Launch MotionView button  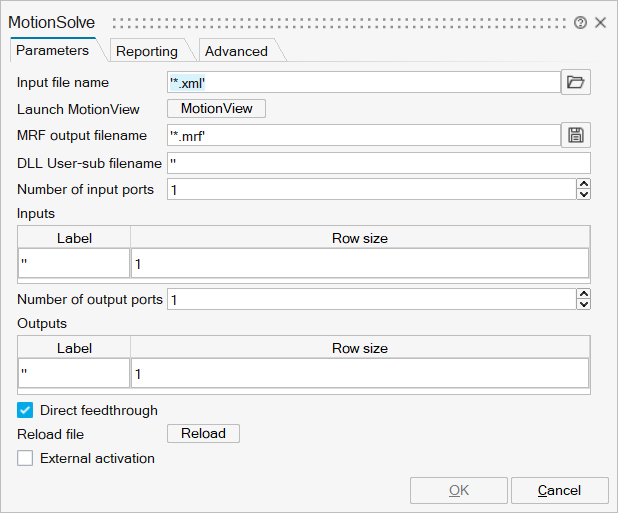tap(216, 109)
